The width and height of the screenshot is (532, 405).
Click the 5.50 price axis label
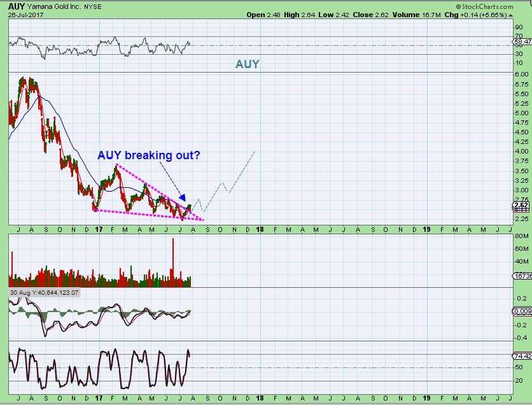[x=522, y=94]
